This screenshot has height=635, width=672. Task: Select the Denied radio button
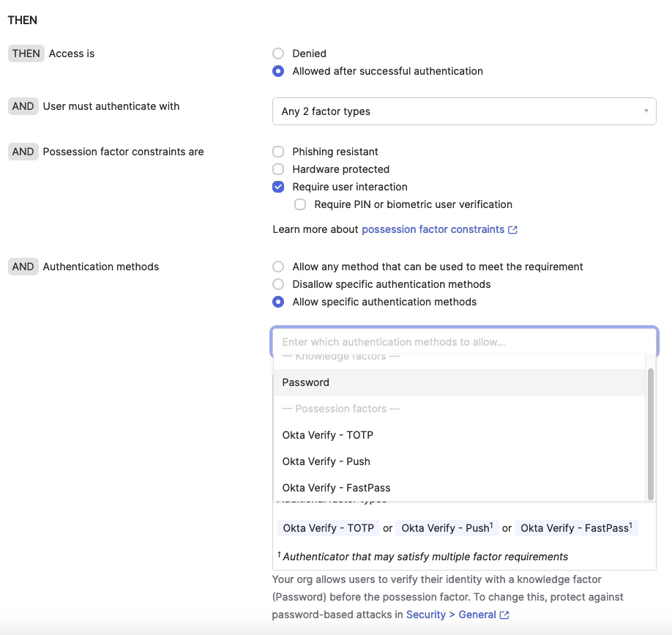click(x=278, y=53)
